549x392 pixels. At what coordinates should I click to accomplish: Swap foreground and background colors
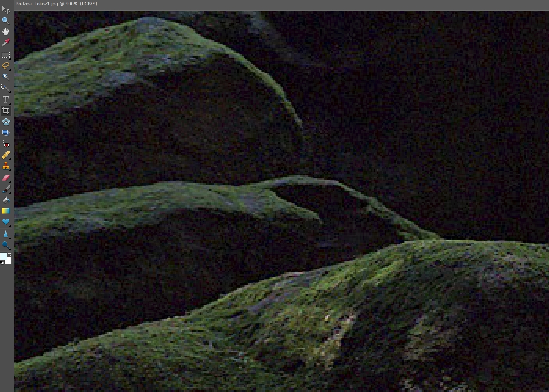pos(10,254)
